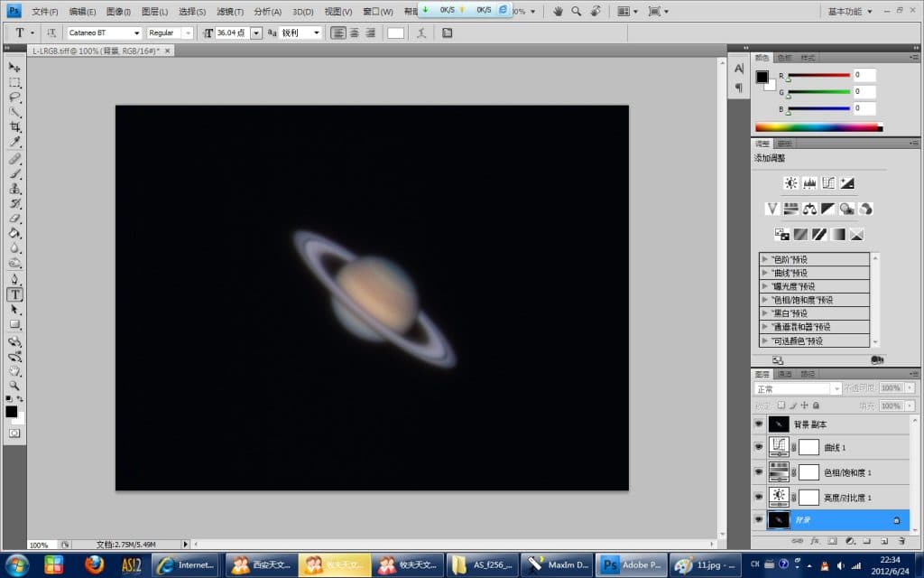Image resolution: width=924 pixels, height=578 pixels.
Task: Pick the Eyedropper tool
Action: pos(14,143)
